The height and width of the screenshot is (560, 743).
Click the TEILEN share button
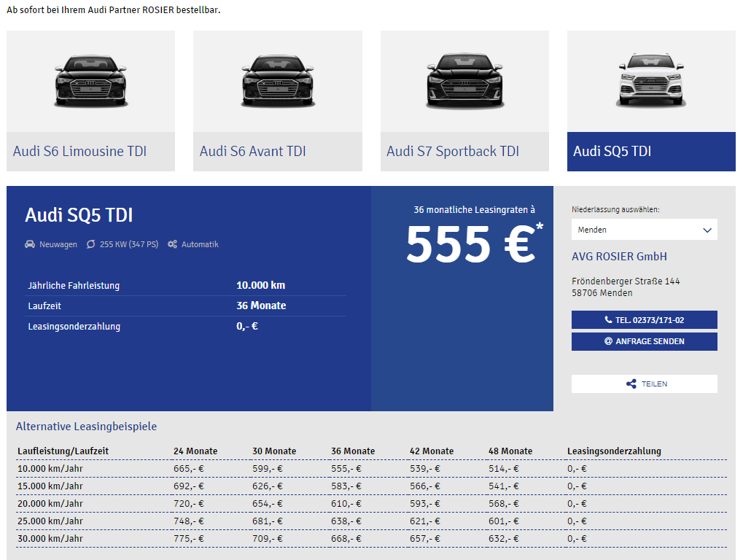[x=644, y=384]
